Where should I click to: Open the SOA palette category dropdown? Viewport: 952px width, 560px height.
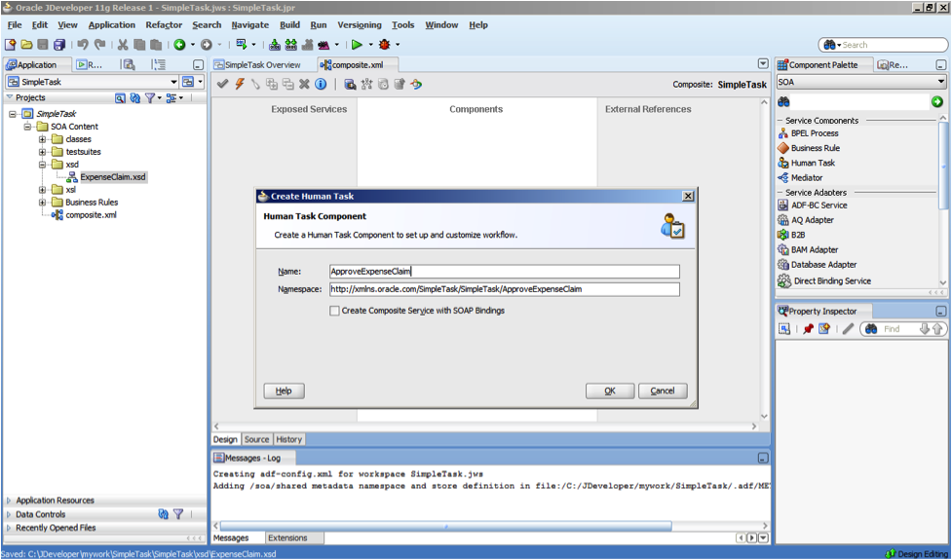[x=941, y=83]
